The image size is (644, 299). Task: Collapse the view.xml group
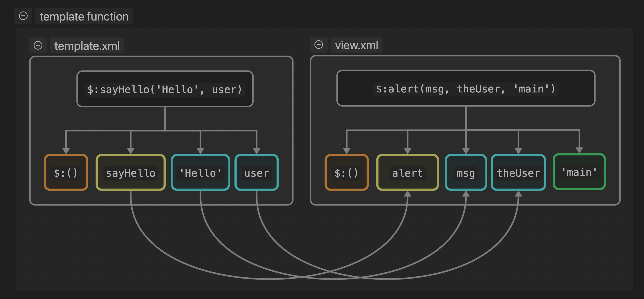[x=318, y=45]
